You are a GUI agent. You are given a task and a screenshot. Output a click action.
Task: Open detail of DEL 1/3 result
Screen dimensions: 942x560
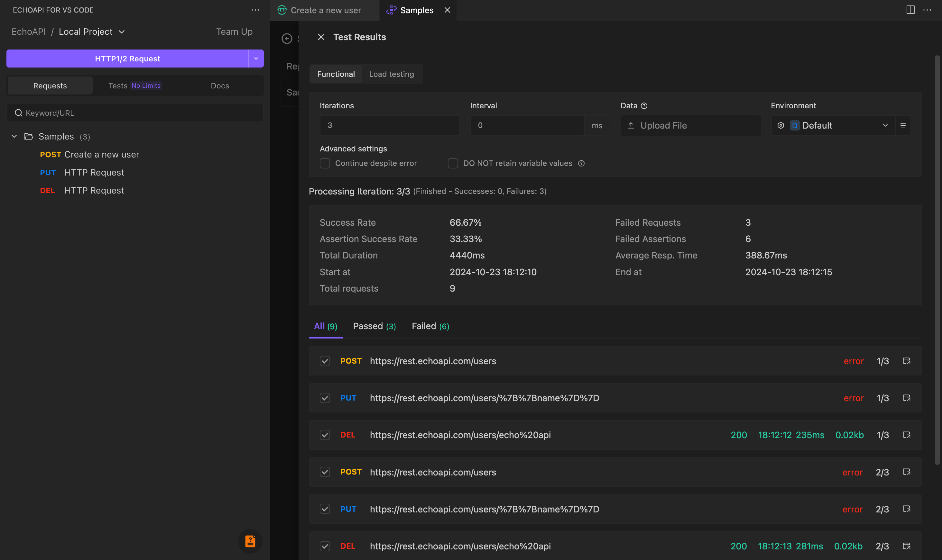coord(906,435)
